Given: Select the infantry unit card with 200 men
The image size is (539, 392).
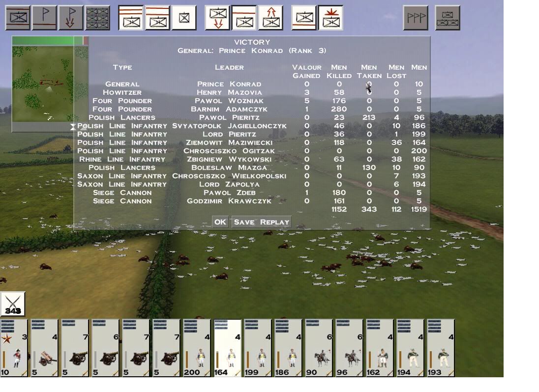Looking at the screenshot, I should [197, 348].
